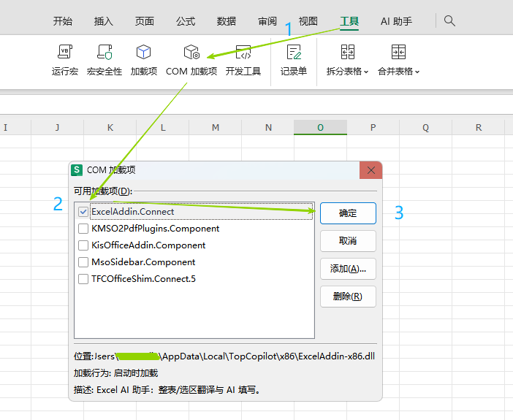Open Developer Tools (开发工具)
Image resolution: width=513 pixels, height=420 pixels.
point(243,60)
